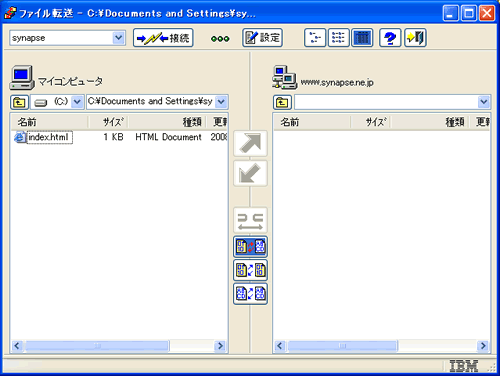Click the exit door icon in toolbar
Screen dimensions: 500x376
tap(415, 38)
